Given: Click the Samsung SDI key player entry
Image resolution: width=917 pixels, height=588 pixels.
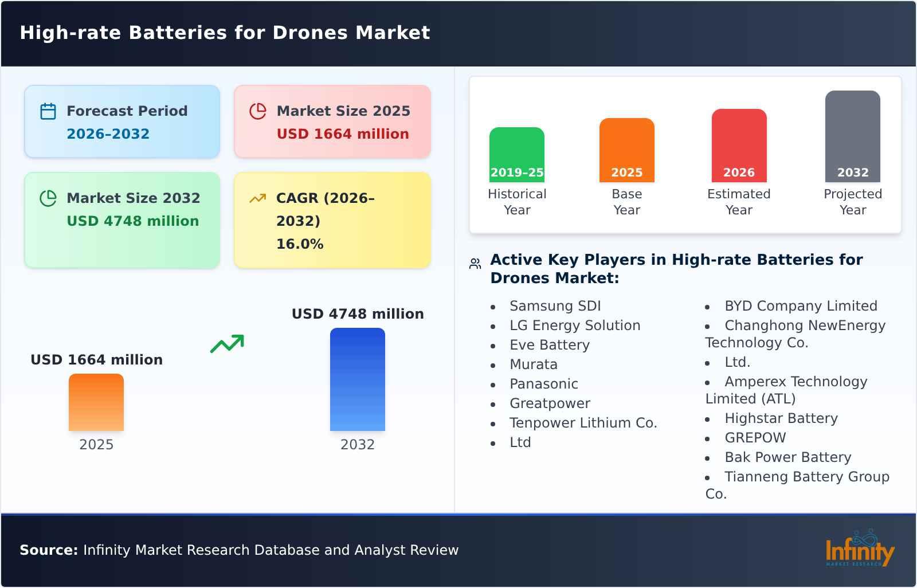Looking at the screenshot, I should (554, 305).
